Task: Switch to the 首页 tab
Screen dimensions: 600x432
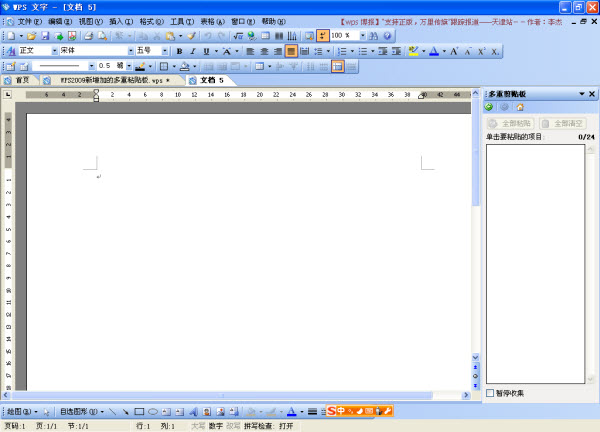Action: point(16,79)
